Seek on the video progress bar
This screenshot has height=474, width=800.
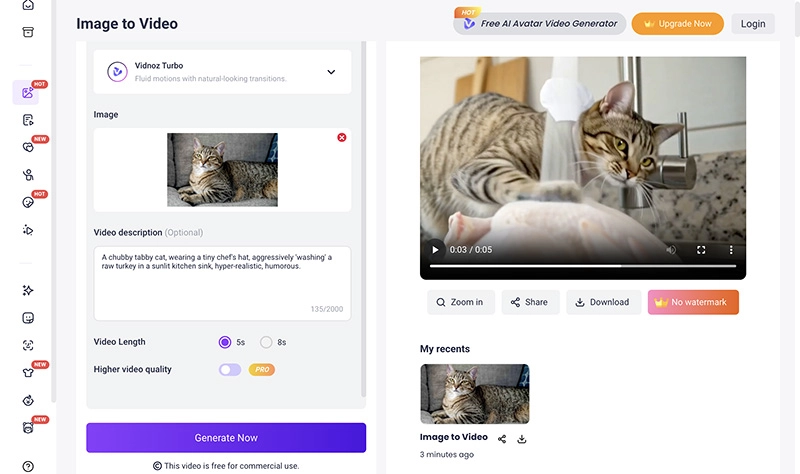583,266
